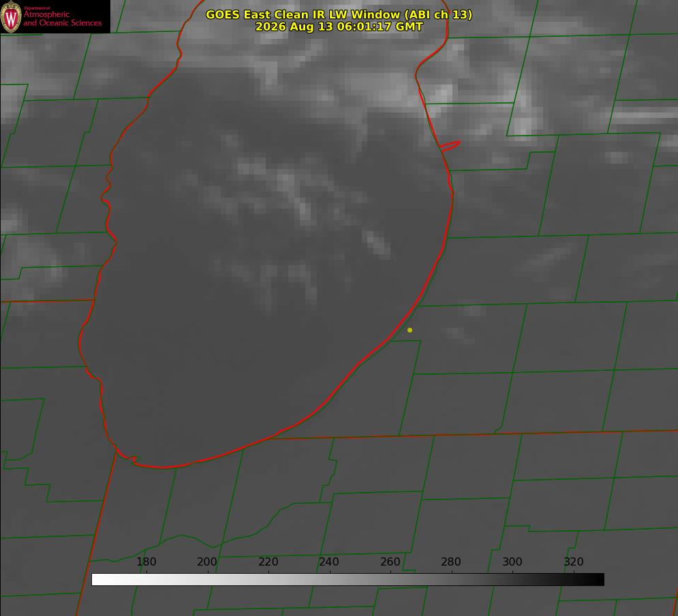
Task: Click the red inlet outline at lake's southern tip
Action: click(x=128, y=457)
